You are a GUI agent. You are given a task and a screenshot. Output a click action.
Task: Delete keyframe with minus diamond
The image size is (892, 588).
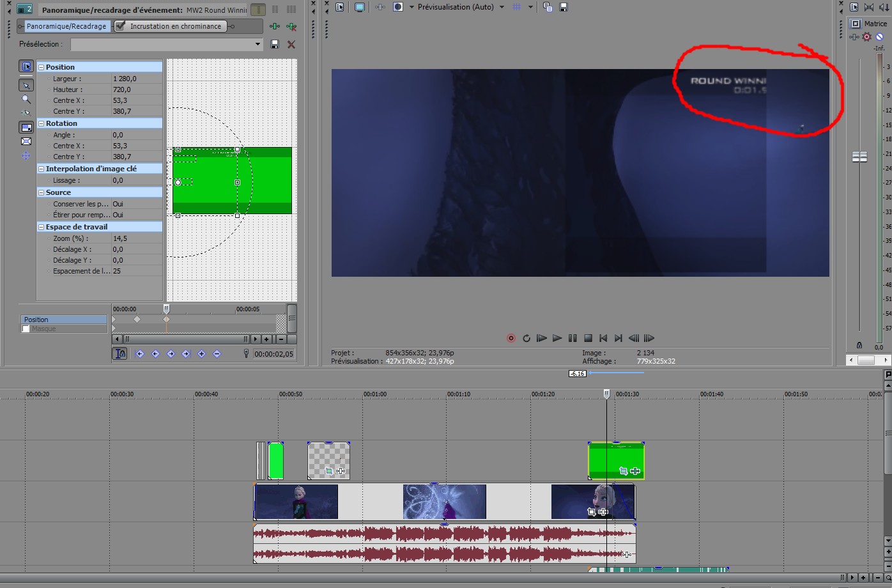click(x=217, y=353)
